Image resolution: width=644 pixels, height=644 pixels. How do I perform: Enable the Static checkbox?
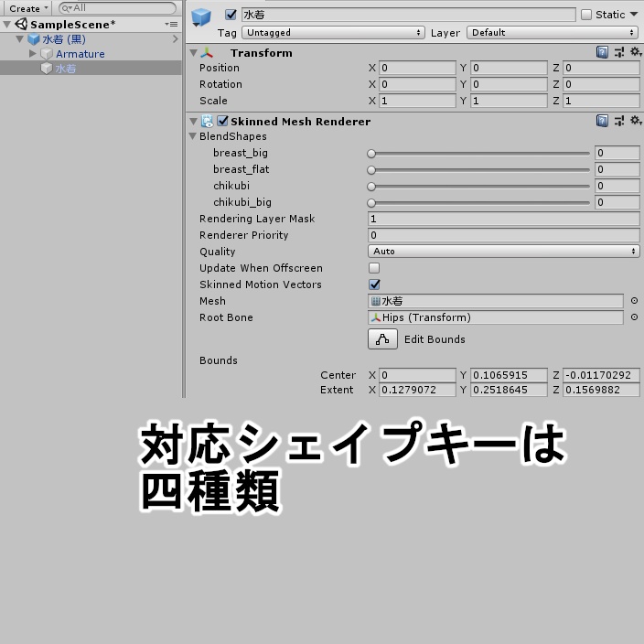586,15
